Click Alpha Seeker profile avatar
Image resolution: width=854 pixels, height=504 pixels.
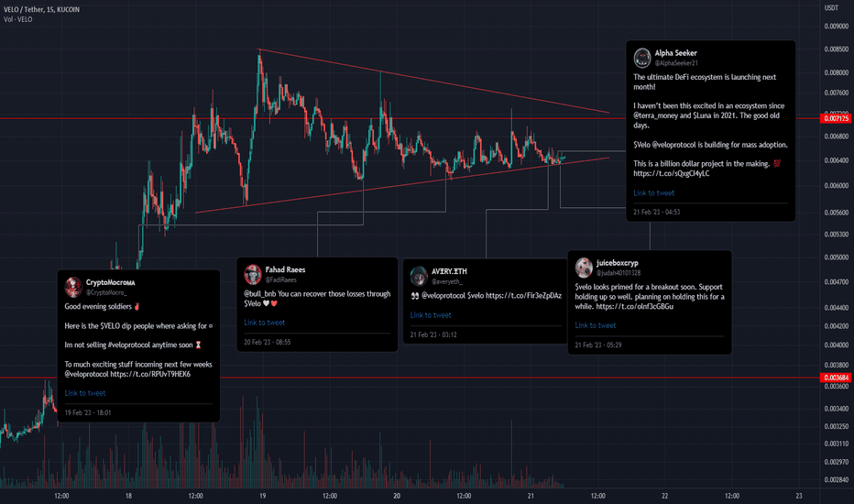coord(642,57)
